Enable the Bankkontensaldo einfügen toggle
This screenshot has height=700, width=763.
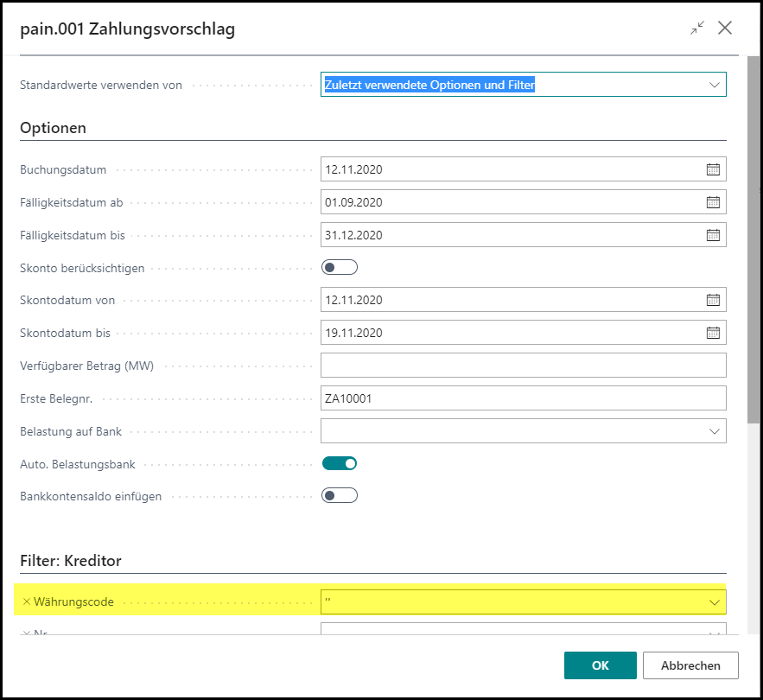[x=339, y=494]
